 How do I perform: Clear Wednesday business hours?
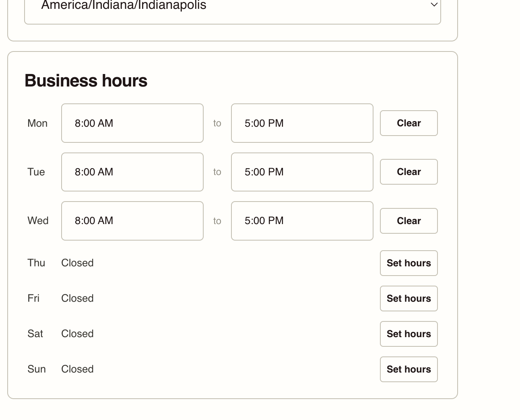point(409,221)
